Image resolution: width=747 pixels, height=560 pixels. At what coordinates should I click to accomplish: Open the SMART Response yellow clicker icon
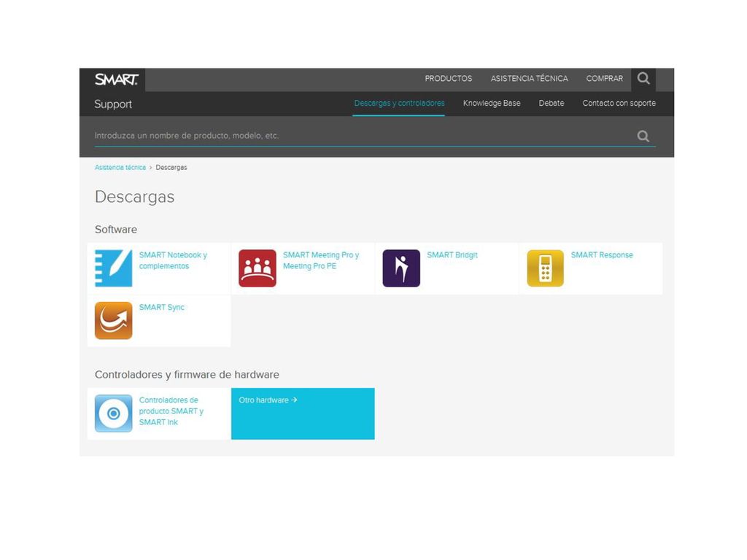(x=545, y=268)
